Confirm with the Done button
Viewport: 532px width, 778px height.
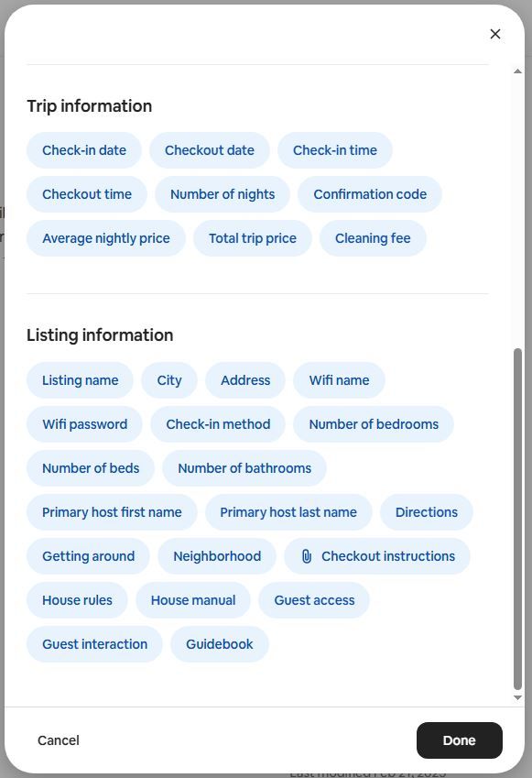coord(459,740)
